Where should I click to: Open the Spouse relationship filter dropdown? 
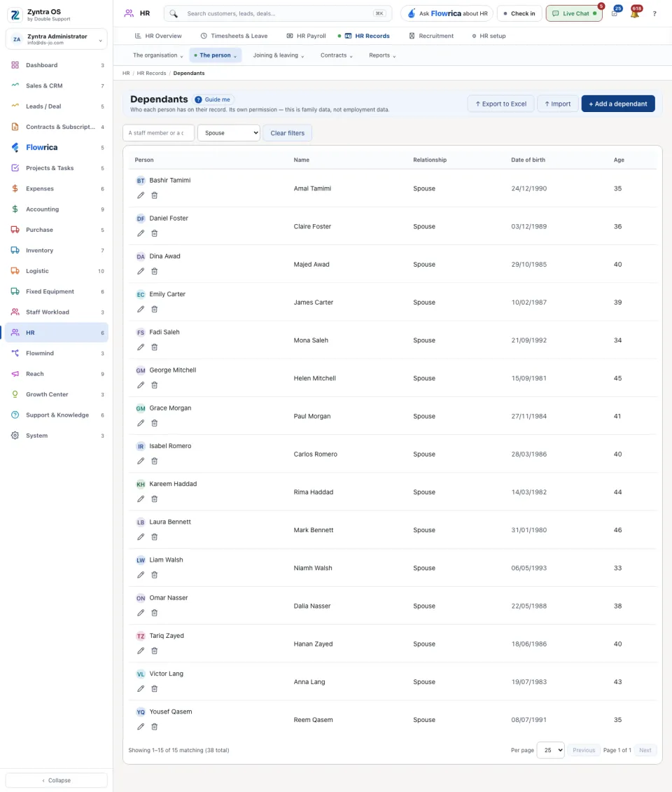click(229, 133)
